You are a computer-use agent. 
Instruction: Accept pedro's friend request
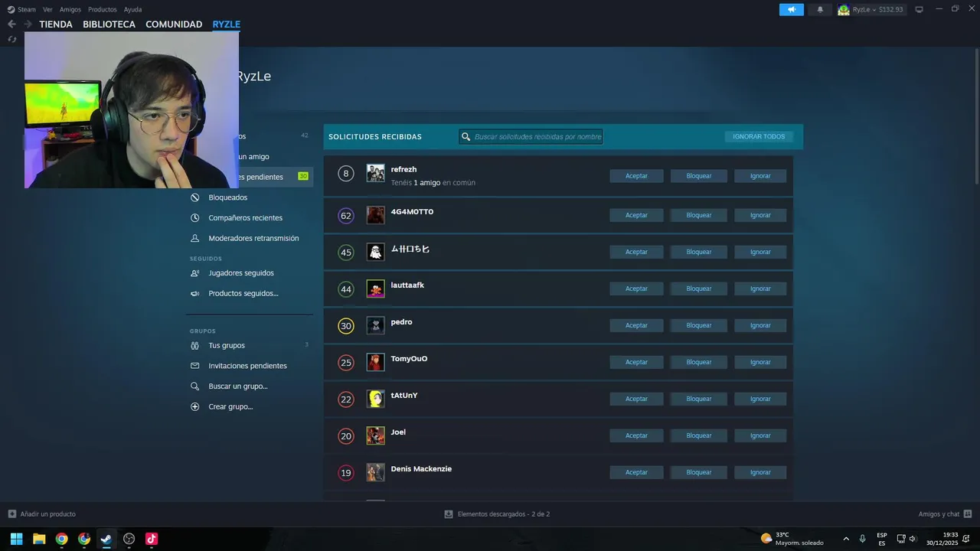point(636,325)
